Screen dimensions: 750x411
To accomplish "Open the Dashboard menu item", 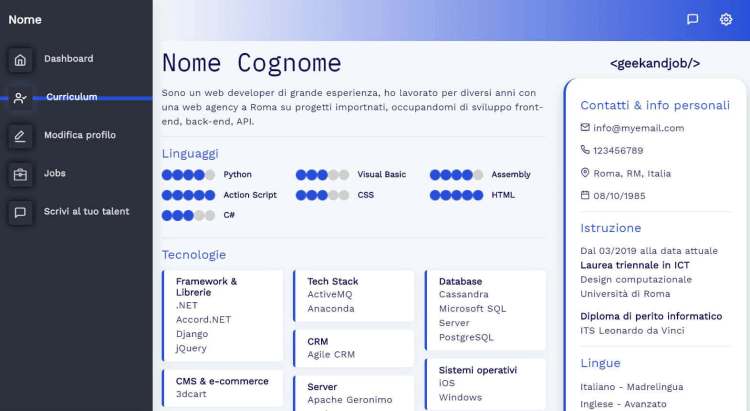I will coord(68,58).
